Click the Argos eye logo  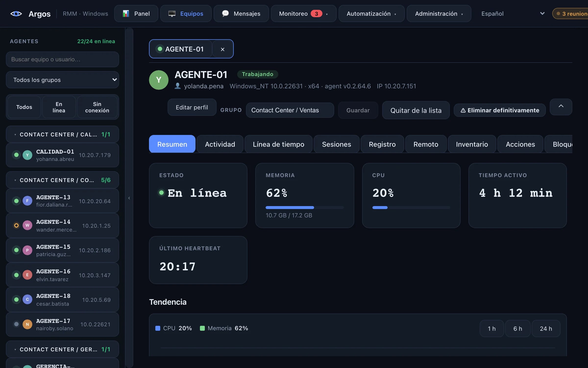click(x=16, y=14)
